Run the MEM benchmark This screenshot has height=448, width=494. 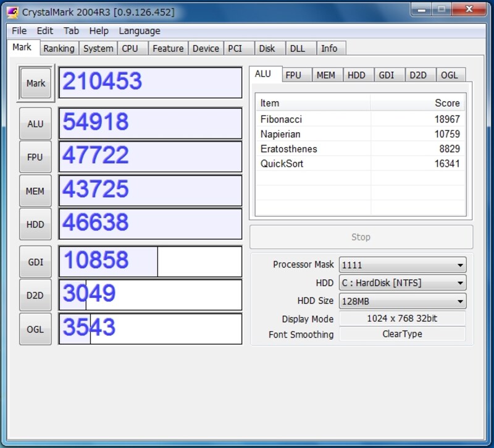tap(35, 190)
